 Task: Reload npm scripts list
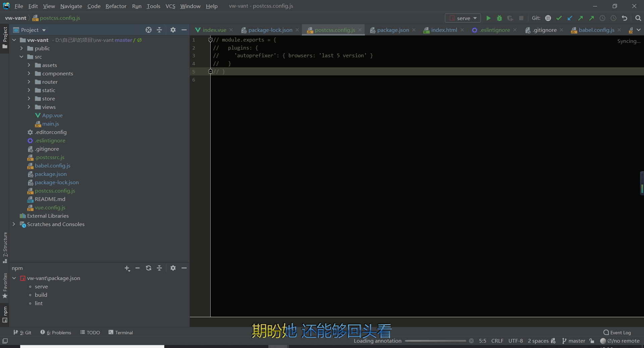[148, 268]
